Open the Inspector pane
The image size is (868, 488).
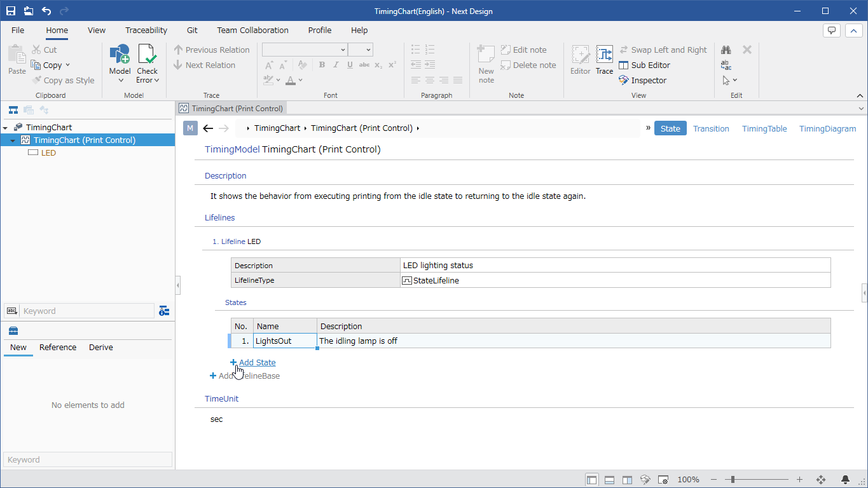642,80
